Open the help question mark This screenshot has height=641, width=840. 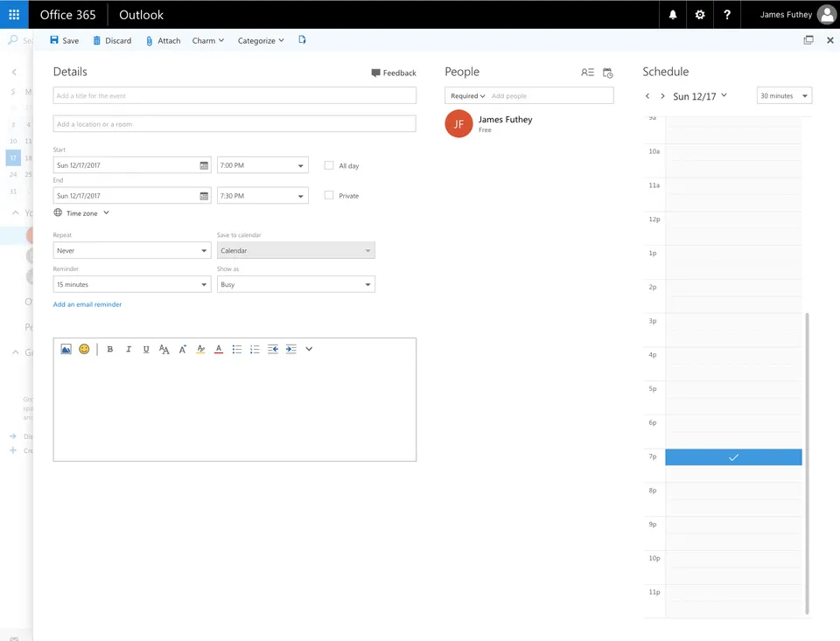coord(727,15)
